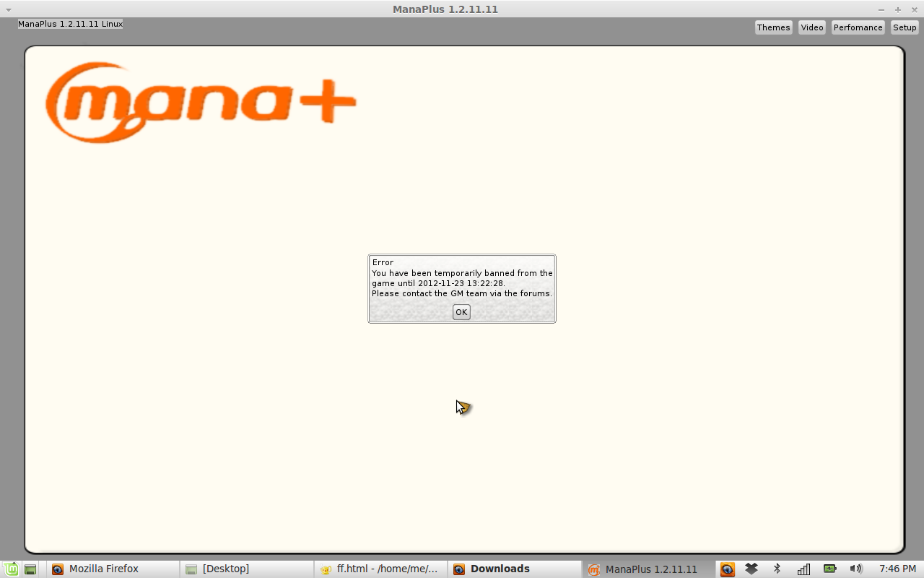Click the mana+ logo image

point(201,103)
